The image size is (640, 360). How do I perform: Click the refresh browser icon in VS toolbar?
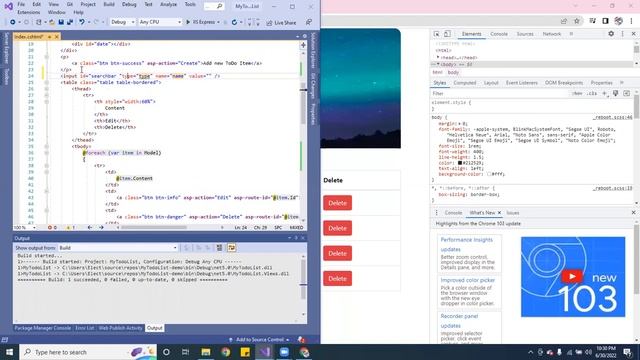point(234,22)
